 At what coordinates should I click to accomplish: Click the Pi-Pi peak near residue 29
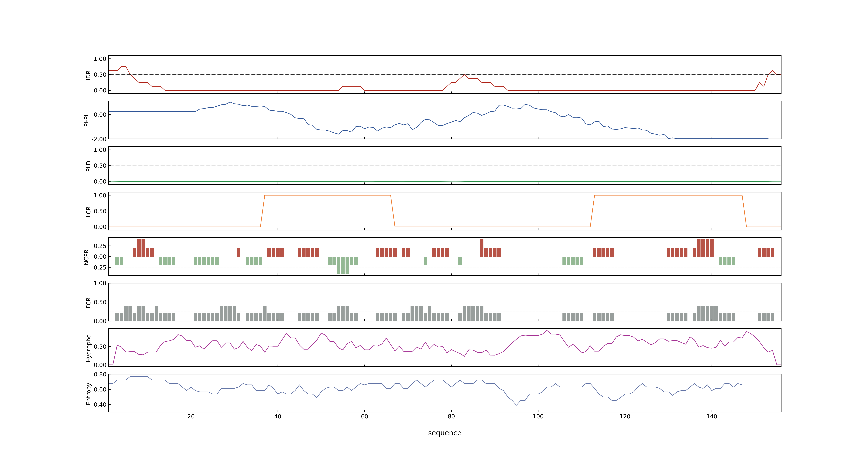click(230, 102)
